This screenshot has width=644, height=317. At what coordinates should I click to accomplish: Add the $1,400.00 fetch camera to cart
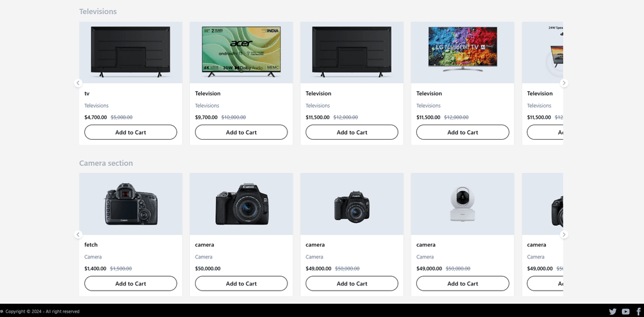[131, 283]
